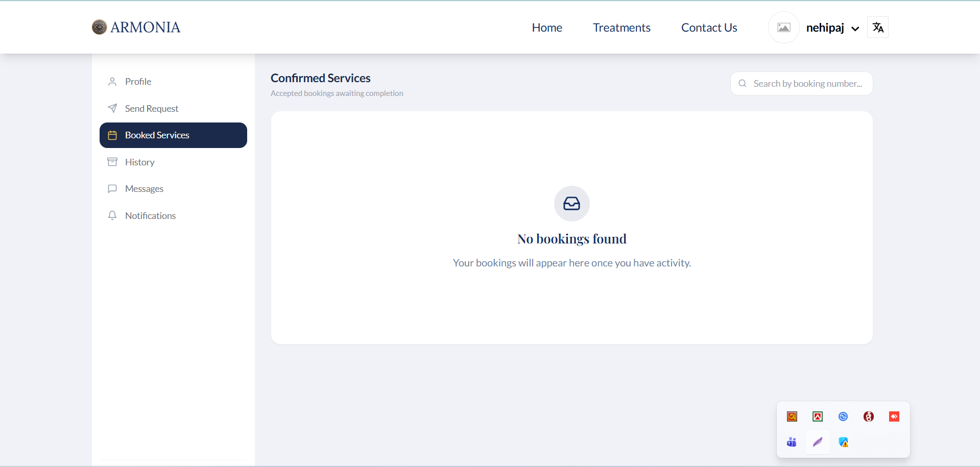Open the red AnyDesk tray icon
This screenshot has width=980, height=467.
894,416
